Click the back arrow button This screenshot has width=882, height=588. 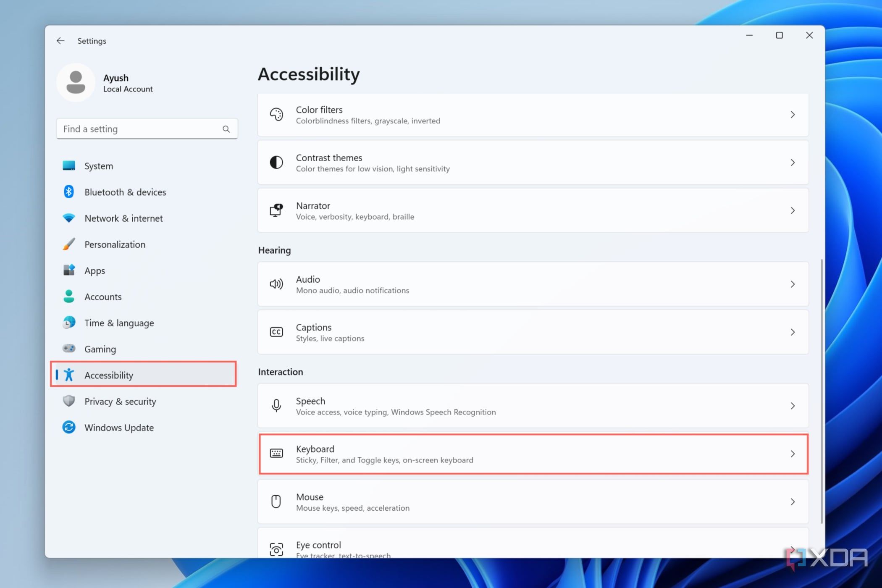(x=60, y=40)
